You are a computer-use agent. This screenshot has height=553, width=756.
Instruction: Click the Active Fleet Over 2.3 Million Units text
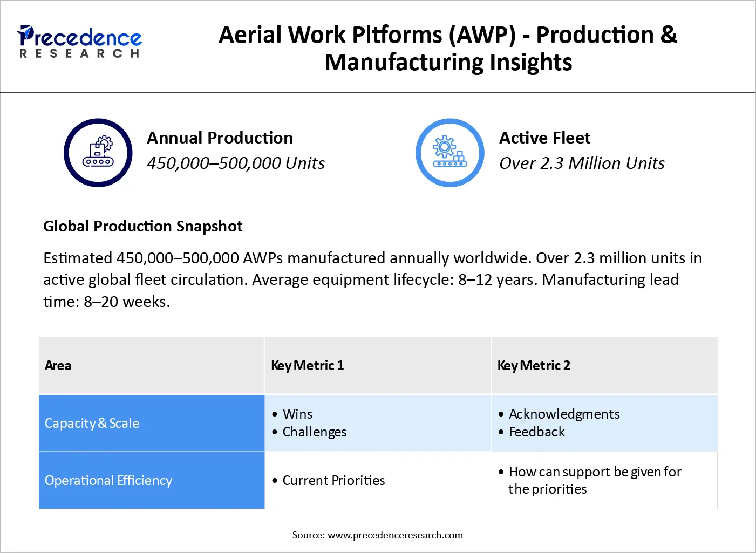[582, 163]
